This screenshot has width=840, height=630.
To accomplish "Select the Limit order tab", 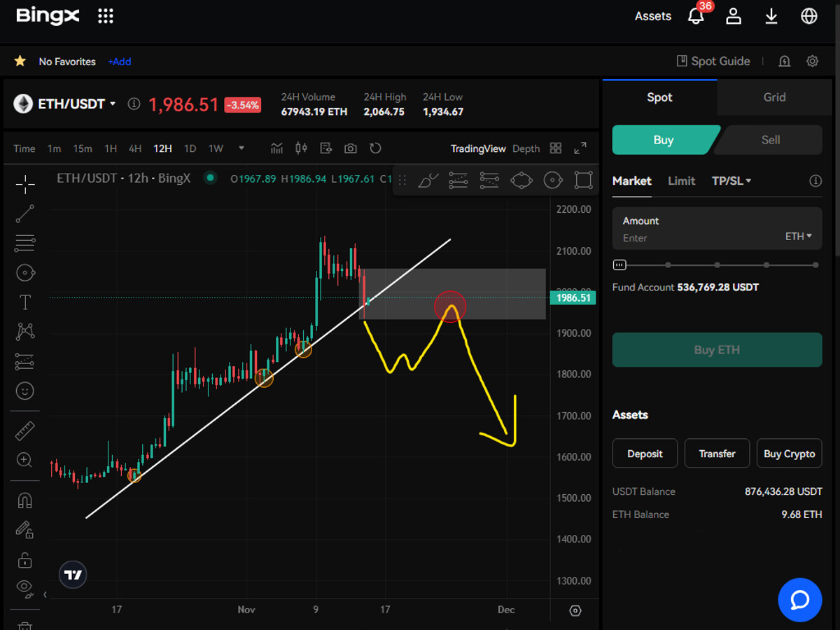I will 681,181.
